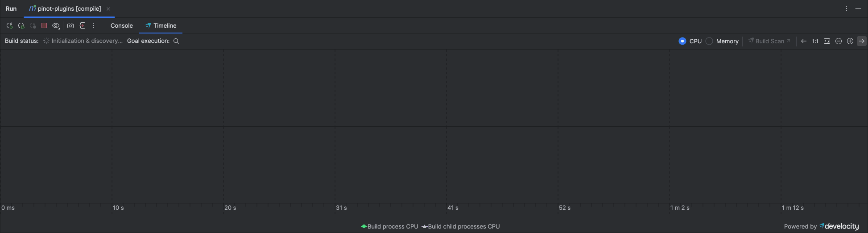The width and height of the screenshot is (868, 233).
Task: Open more toolbar actions (vertical dots)
Action: (x=94, y=26)
